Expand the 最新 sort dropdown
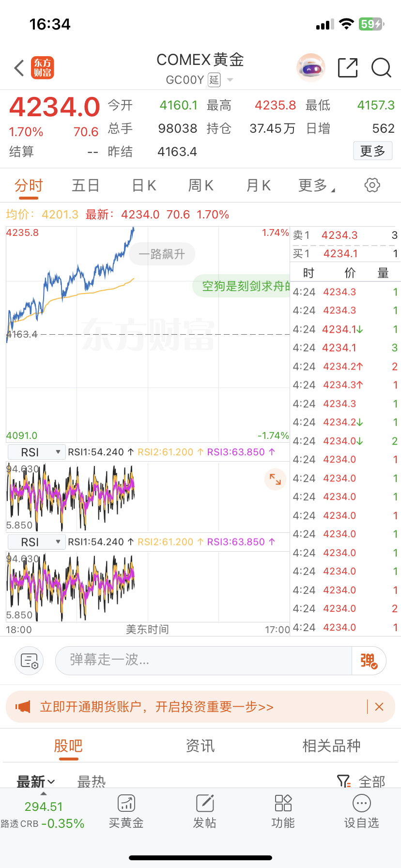This screenshot has height=868, width=401. (36, 781)
